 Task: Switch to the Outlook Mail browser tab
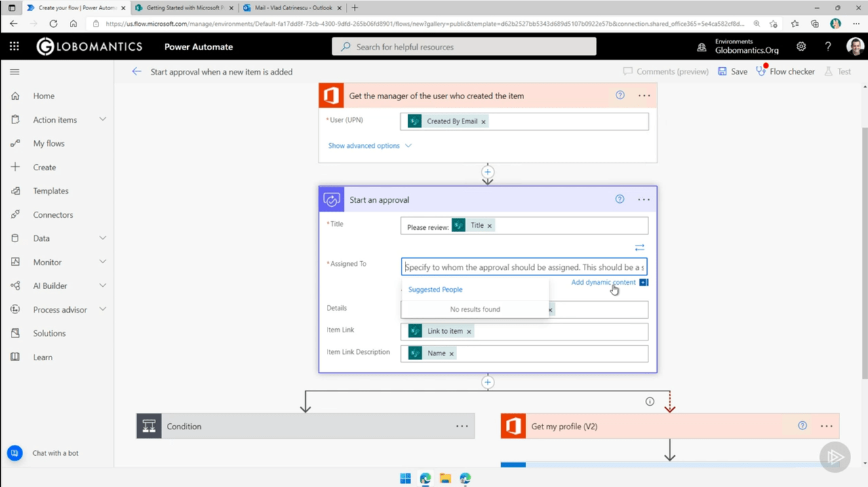click(x=292, y=7)
